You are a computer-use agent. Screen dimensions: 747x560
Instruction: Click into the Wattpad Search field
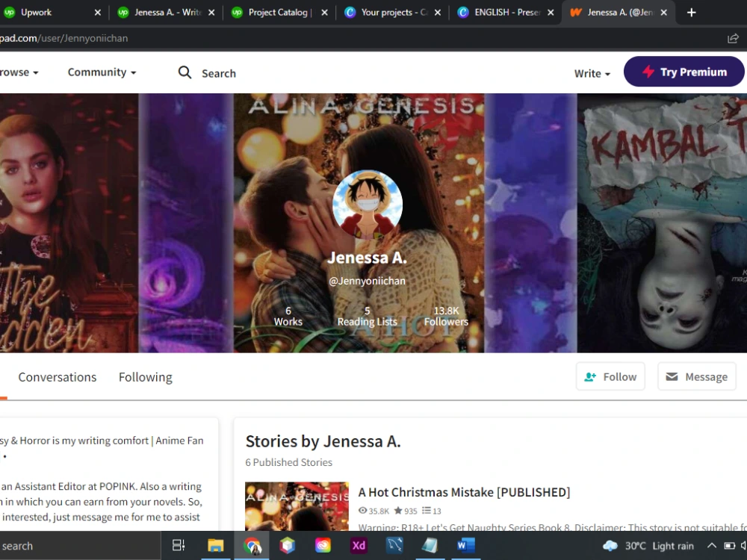click(x=219, y=73)
